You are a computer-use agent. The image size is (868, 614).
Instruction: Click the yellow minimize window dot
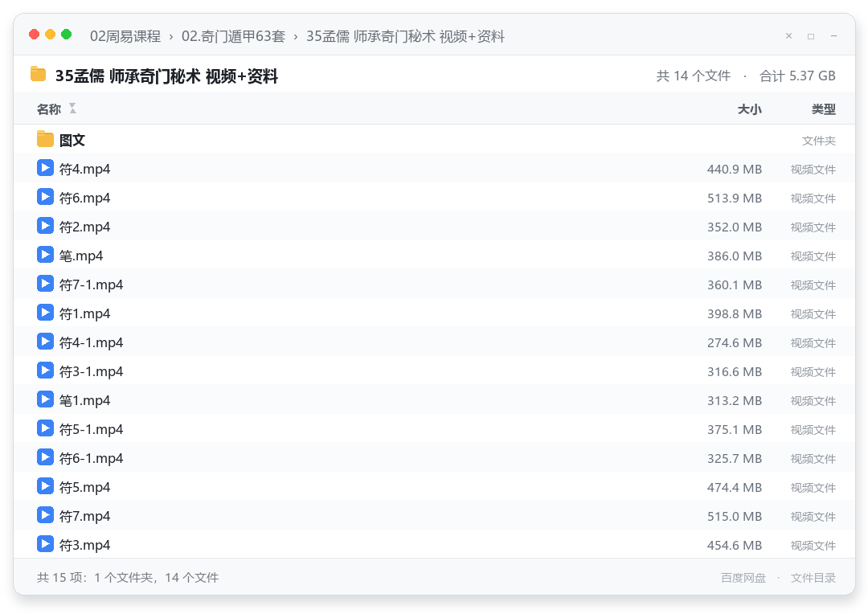pos(51,35)
